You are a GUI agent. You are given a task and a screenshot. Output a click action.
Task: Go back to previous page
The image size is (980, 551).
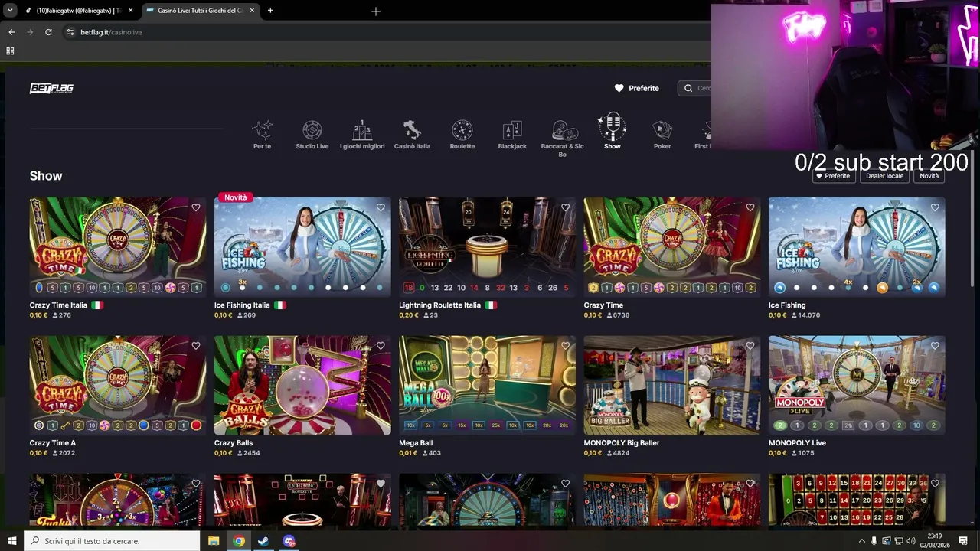(11, 32)
